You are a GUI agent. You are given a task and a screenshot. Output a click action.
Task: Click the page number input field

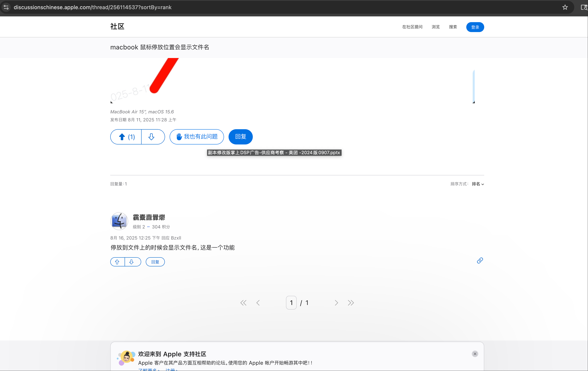click(x=291, y=303)
